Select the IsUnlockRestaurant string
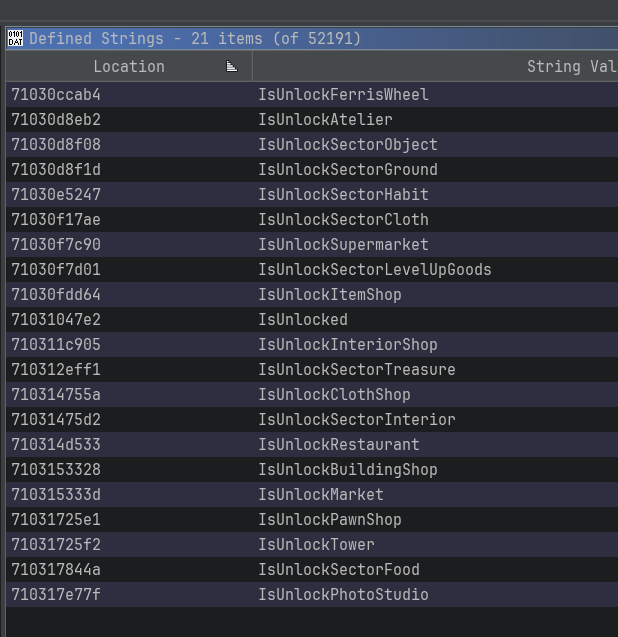This screenshot has width=618, height=637. click(339, 445)
